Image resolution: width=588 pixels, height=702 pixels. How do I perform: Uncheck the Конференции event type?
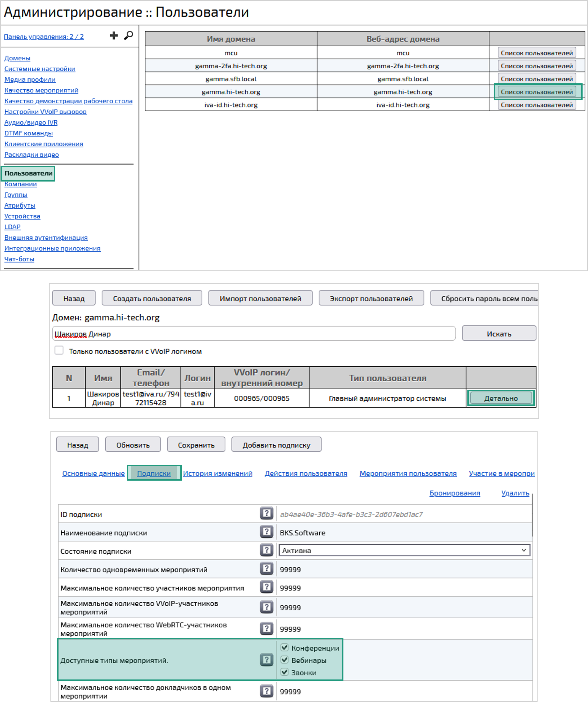284,648
